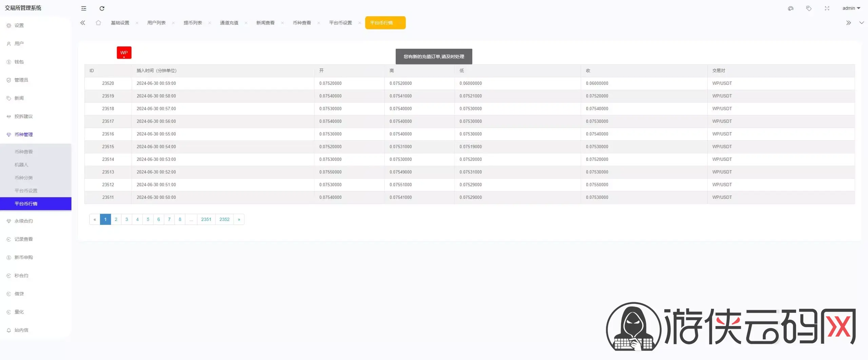Open the theme palette icon
Viewport: 868px width, 360px height.
tap(790, 8)
